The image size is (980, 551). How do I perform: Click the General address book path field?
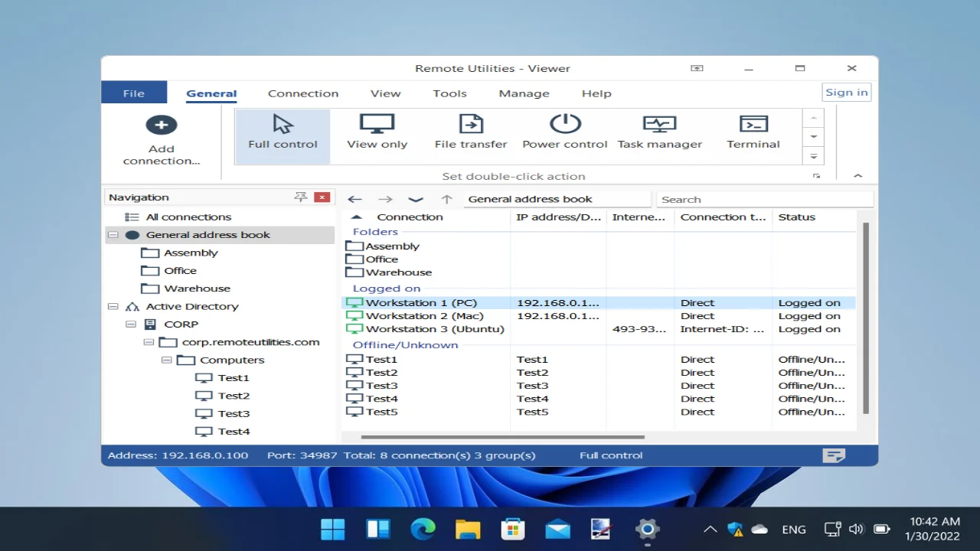(557, 199)
